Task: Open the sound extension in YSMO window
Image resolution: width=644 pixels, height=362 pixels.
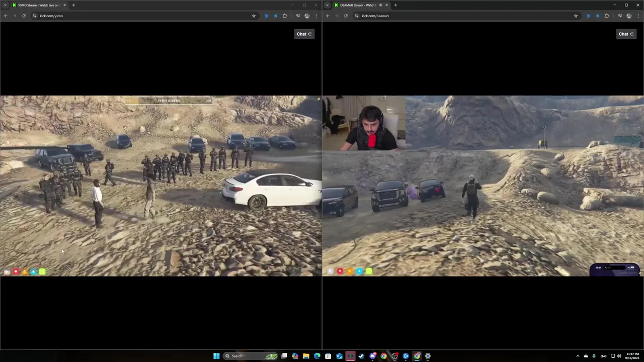Action: click(x=275, y=16)
